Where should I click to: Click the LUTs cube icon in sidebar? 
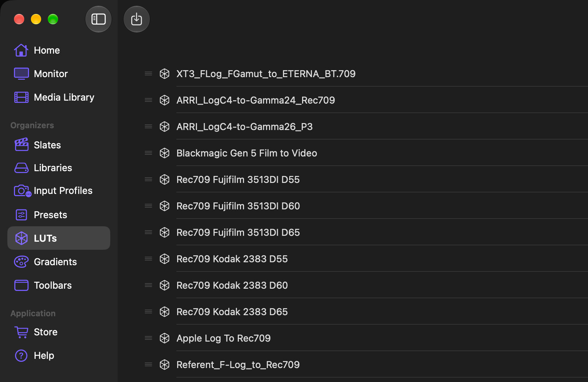[x=21, y=238]
